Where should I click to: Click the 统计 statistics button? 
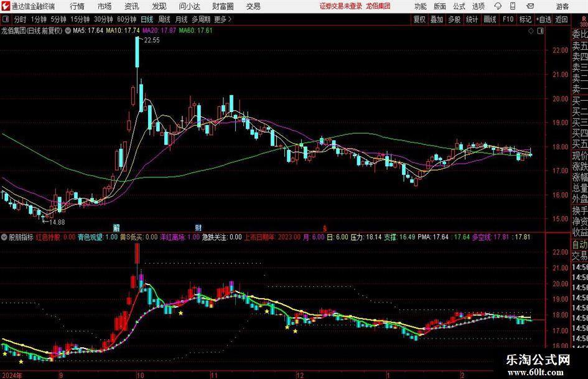pyautogui.click(x=472, y=19)
